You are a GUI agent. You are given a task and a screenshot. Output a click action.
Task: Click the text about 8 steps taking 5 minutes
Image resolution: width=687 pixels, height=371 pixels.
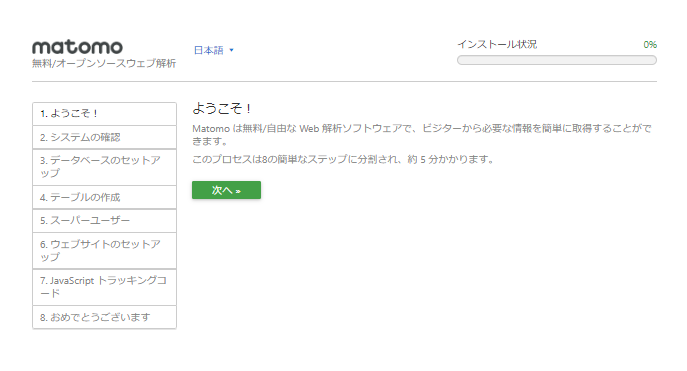(343, 159)
